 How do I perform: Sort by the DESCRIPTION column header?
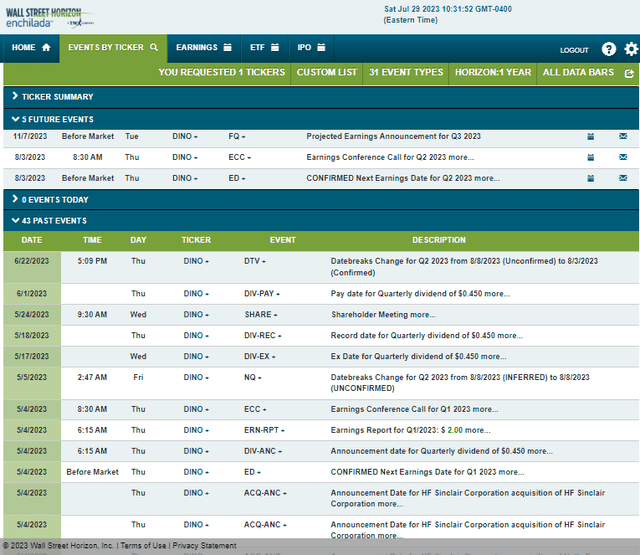(439, 240)
